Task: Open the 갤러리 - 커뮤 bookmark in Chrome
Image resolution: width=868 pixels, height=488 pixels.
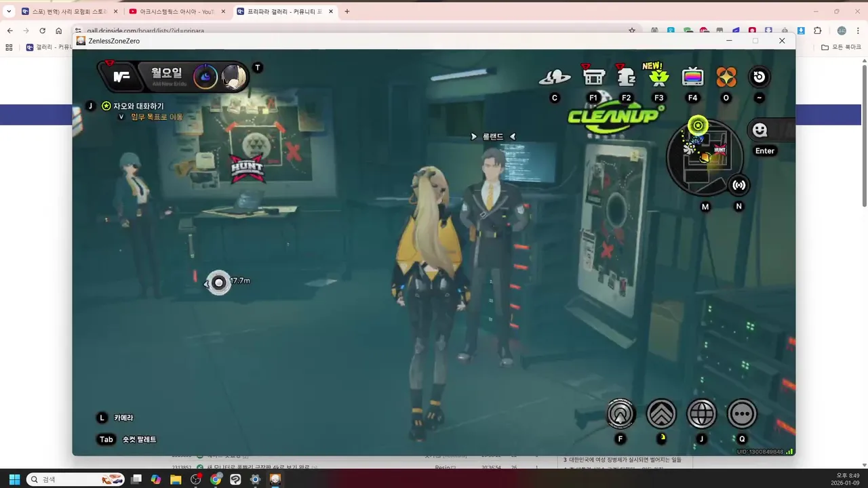Action: pyautogui.click(x=50, y=47)
